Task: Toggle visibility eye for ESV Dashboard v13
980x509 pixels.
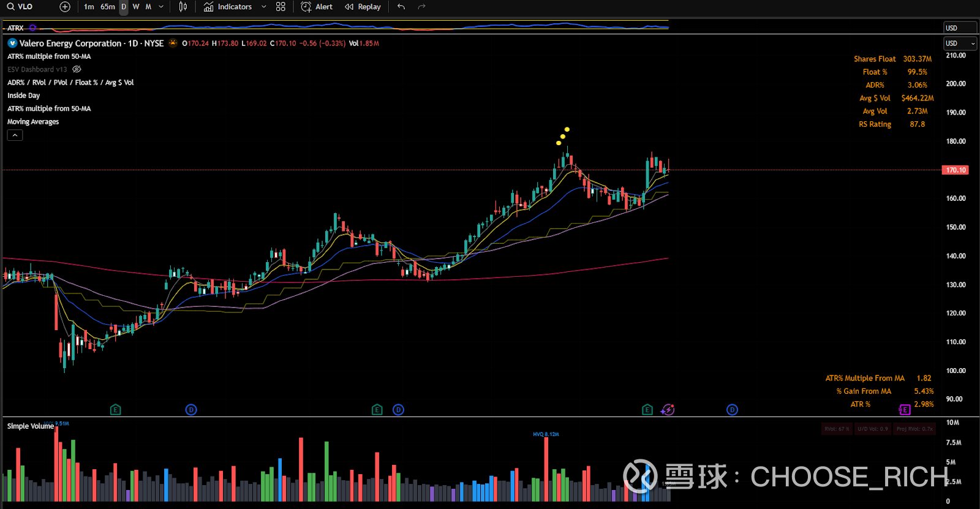Action: [77, 70]
